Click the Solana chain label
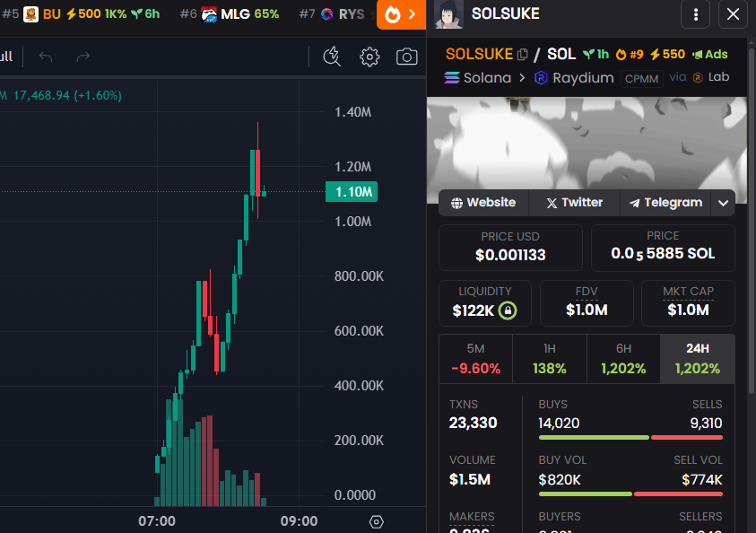 (477, 78)
